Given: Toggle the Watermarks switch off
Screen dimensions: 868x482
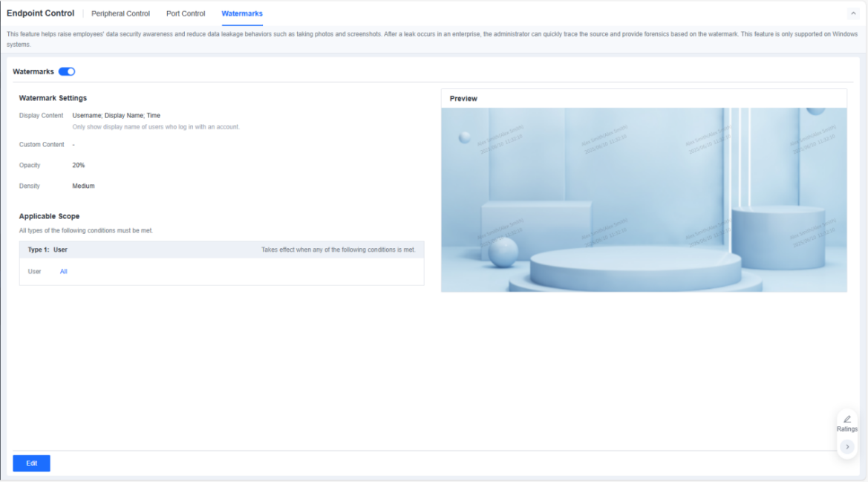Looking at the screenshot, I should [x=67, y=71].
